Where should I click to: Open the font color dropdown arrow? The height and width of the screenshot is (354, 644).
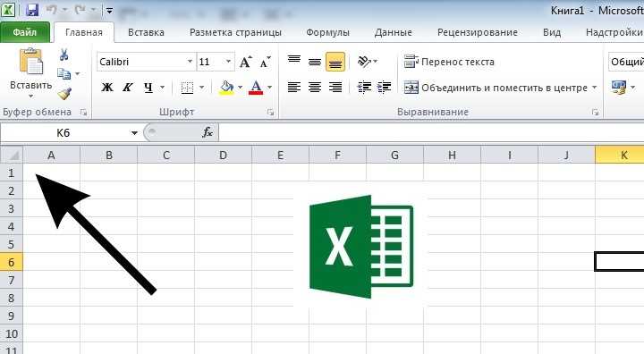click(x=270, y=87)
